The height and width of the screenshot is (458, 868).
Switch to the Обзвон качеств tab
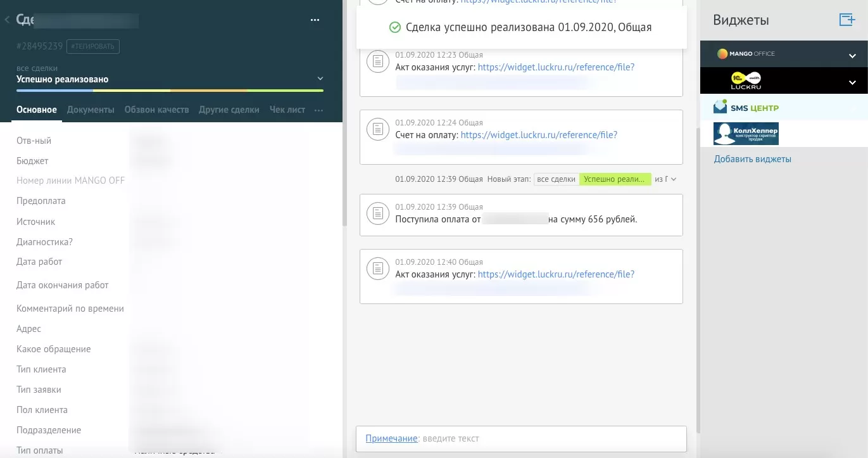point(156,110)
